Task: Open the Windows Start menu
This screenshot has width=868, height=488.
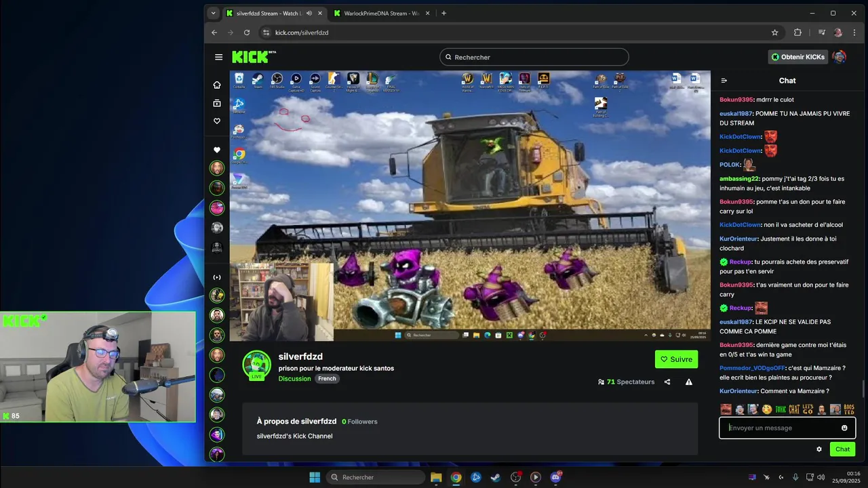Action: click(315, 477)
